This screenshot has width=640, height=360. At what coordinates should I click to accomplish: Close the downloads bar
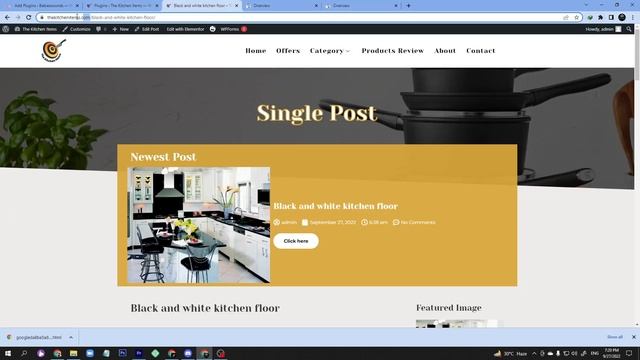pos(633,337)
